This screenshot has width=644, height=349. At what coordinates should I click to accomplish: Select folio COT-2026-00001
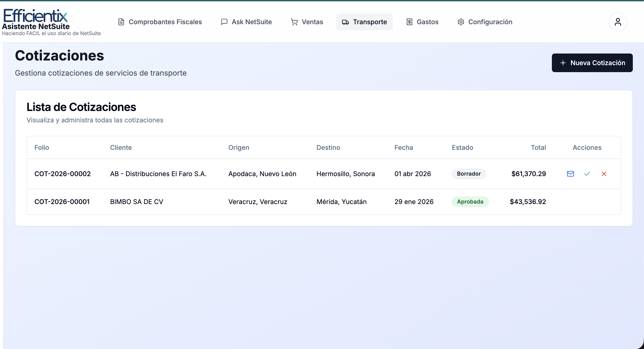[62, 202]
